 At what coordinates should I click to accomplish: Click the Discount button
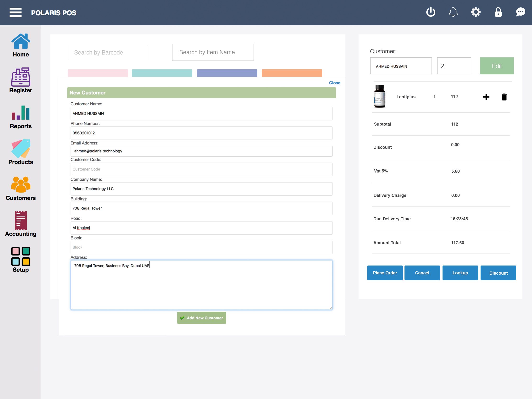498,273
